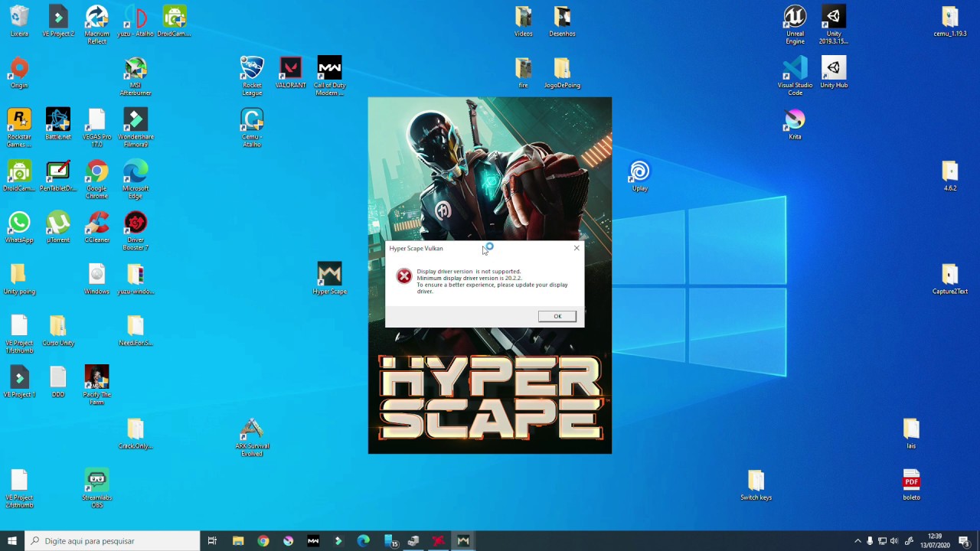This screenshot has width=980, height=551.
Task: Select the JogoDePoing folder
Action: tap(562, 73)
